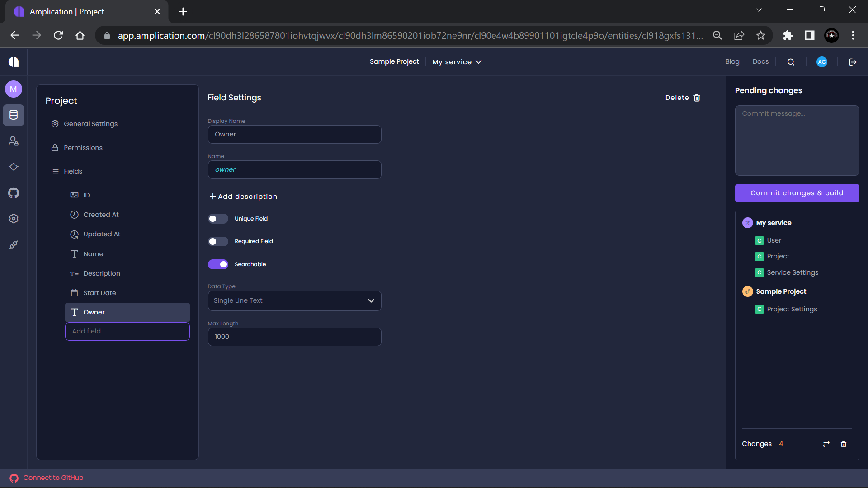Image resolution: width=868 pixels, height=488 pixels.
Task: Open the Docs page from the header
Action: (x=760, y=61)
